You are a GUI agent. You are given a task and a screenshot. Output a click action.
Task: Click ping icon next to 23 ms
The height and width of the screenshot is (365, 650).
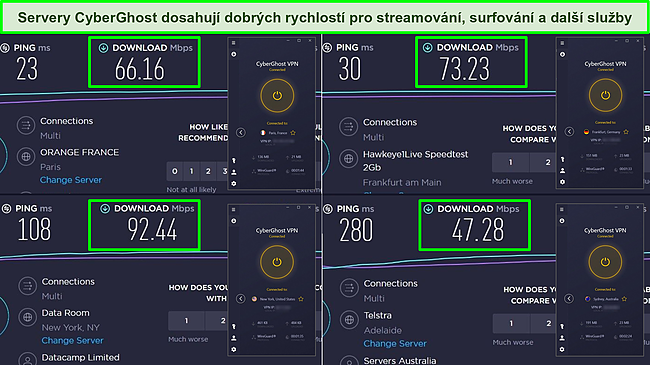(x=5, y=48)
